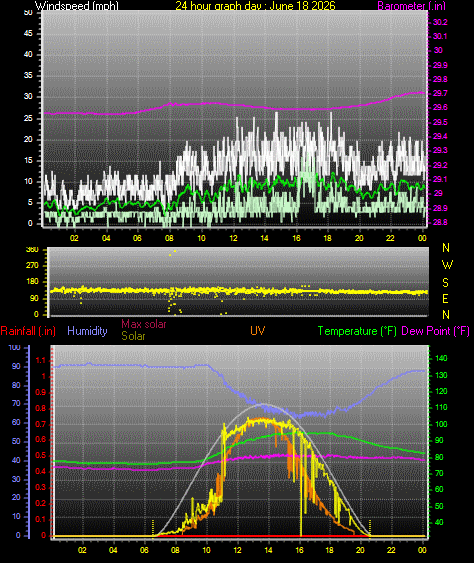The width and height of the screenshot is (474, 563).
Task: Click the 'Solar' legend label below Max solar
Action: 133,336
